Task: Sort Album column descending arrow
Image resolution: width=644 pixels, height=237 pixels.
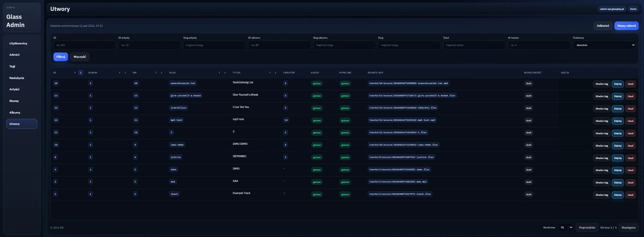Action: pos(125,73)
